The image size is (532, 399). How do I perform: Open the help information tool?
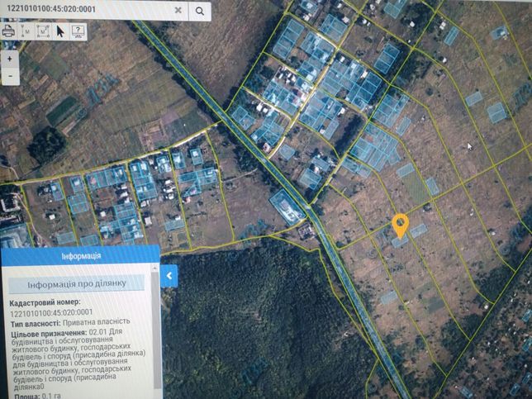tap(78, 31)
